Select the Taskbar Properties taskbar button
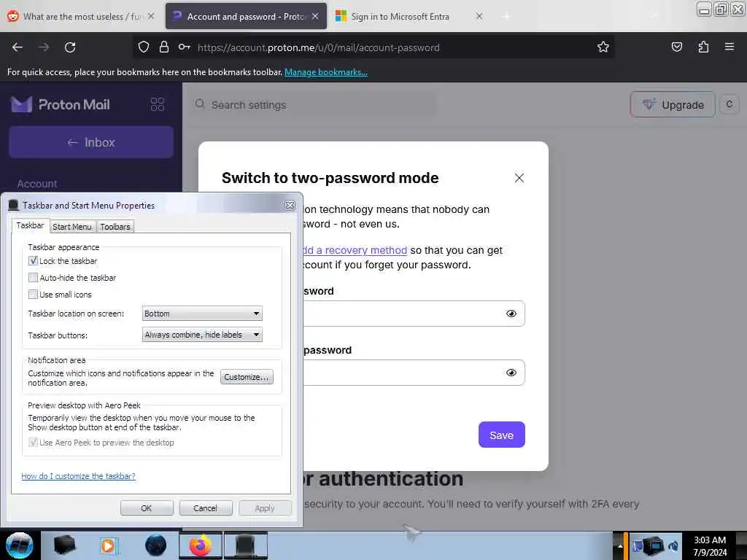The image size is (747, 560). click(x=245, y=545)
